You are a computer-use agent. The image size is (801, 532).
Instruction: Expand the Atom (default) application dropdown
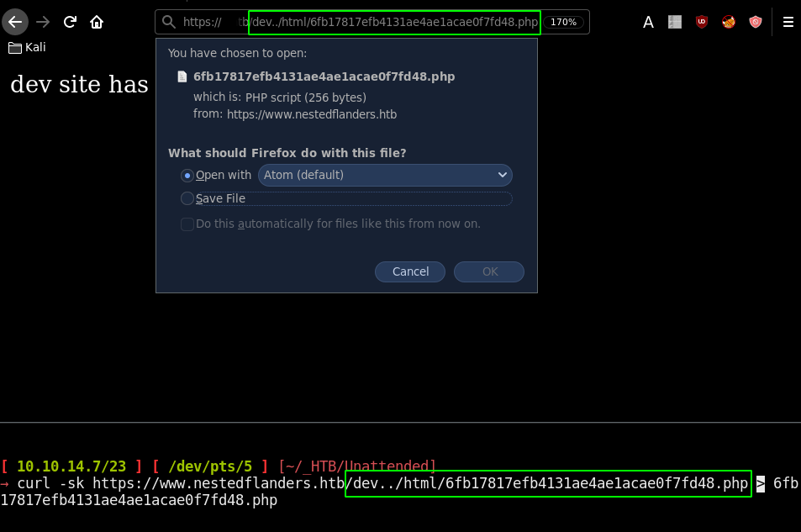click(385, 175)
